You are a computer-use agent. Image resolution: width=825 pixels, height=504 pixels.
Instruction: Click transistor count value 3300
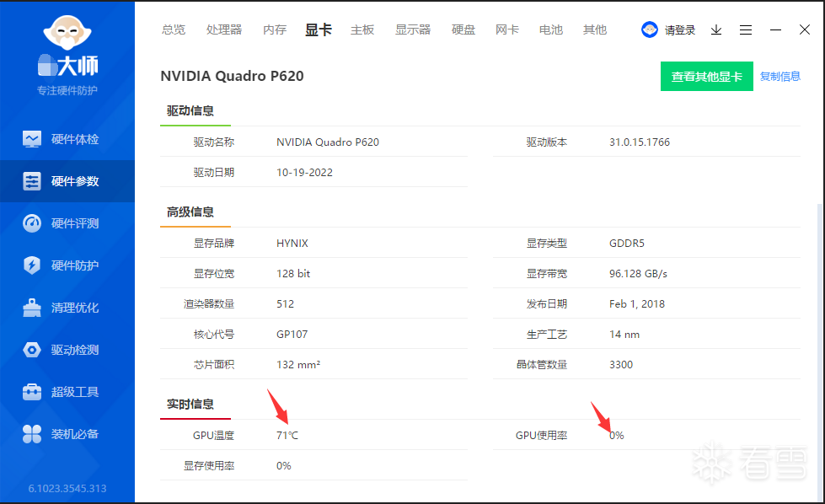621,365
